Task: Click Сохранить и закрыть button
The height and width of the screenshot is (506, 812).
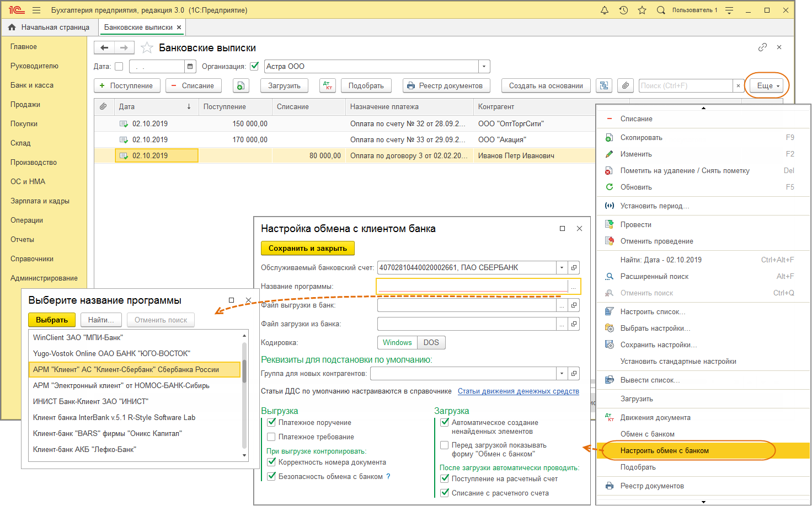Action: point(308,248)
